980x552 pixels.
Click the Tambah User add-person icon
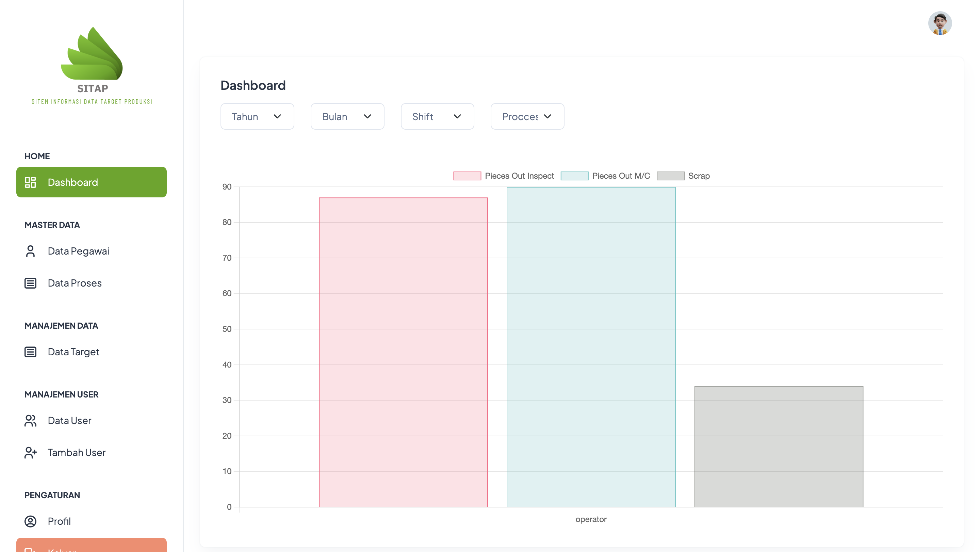click(x=30, y=452)
